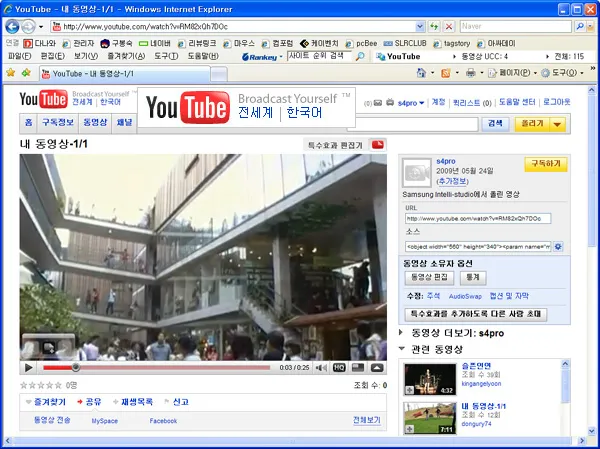Click the YouTube logo at top left
This screenshot has height=449, width=600.
tap(43, 98)
